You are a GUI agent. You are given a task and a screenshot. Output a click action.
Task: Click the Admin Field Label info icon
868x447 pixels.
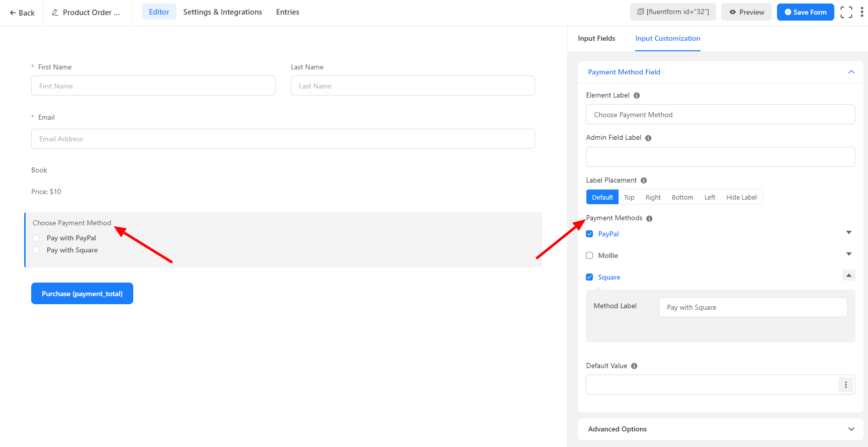648,138
